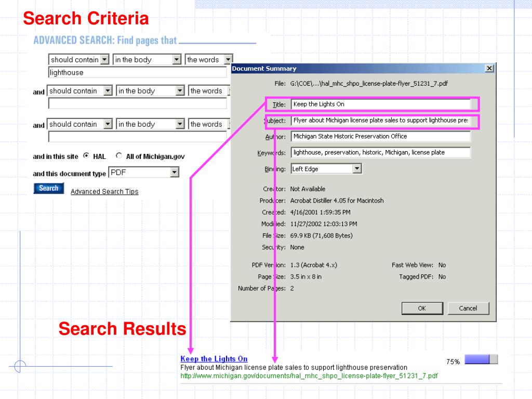Screen dimensions: 532x399
Task: Click the modified date '11/27/2002 12:03:13 PM'
Action: (x=324, y=224)
